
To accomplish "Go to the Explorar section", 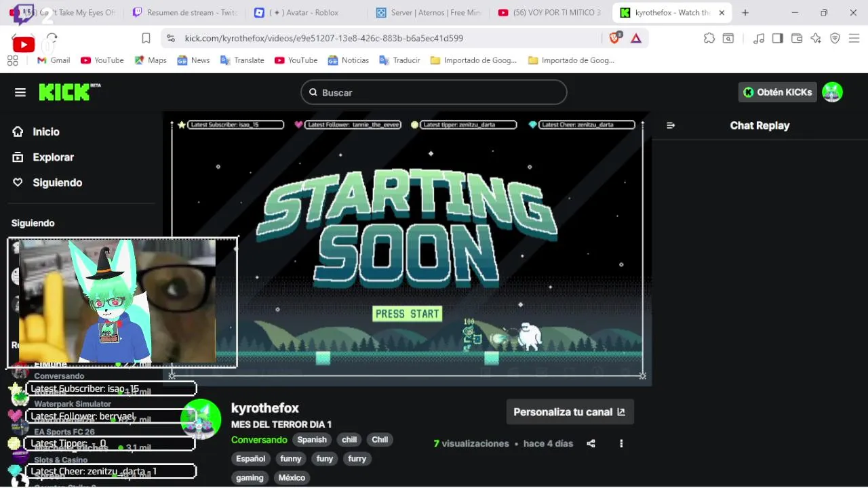I will 53,157.
